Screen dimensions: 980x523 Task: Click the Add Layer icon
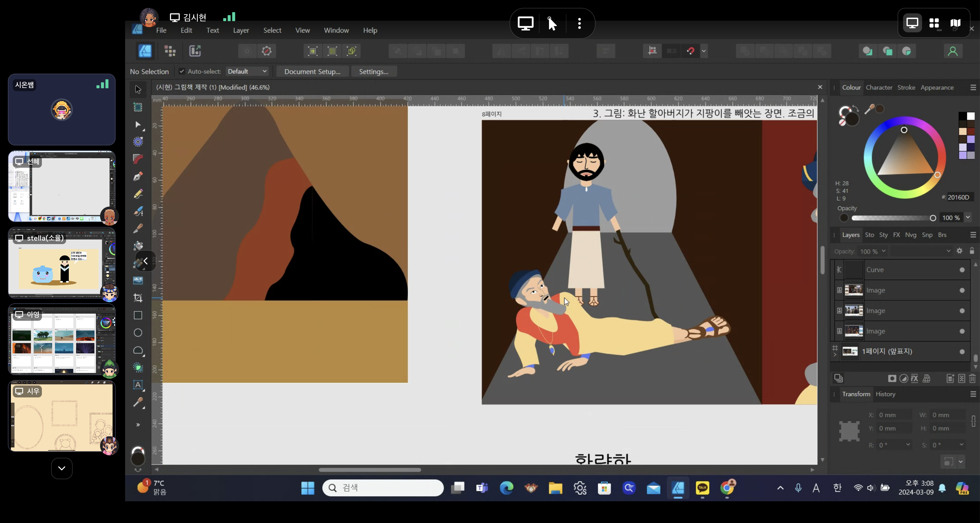pos(950,378)
